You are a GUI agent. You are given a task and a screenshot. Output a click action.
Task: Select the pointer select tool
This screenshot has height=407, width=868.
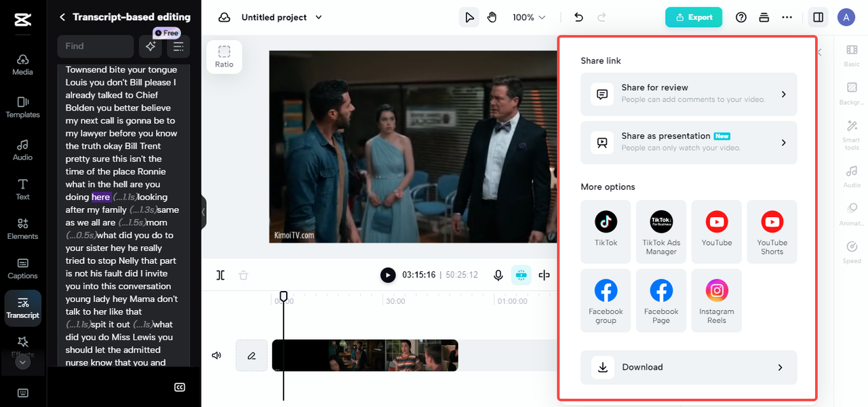coord(469,17)
